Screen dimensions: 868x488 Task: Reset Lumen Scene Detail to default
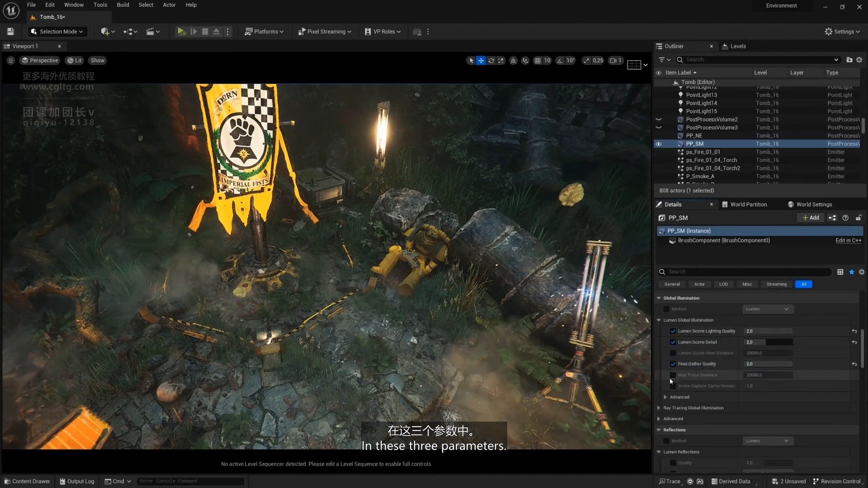[854, 343]
